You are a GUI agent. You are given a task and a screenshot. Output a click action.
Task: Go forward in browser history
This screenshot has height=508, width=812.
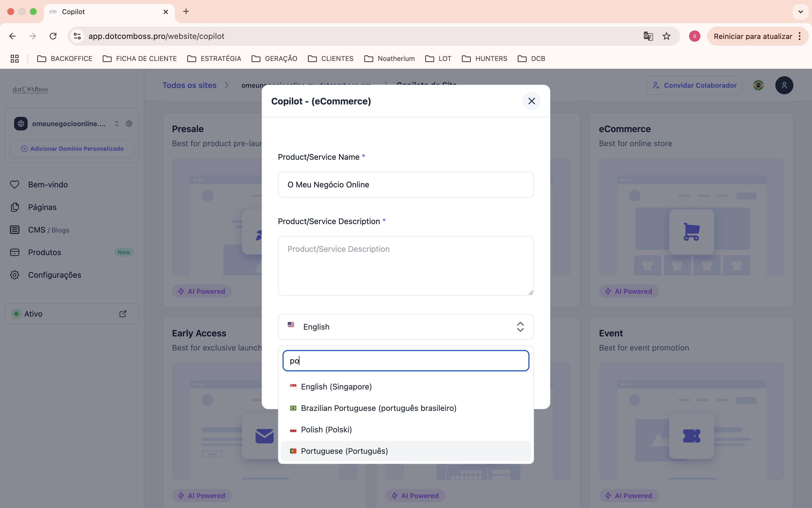coord(32,36)
